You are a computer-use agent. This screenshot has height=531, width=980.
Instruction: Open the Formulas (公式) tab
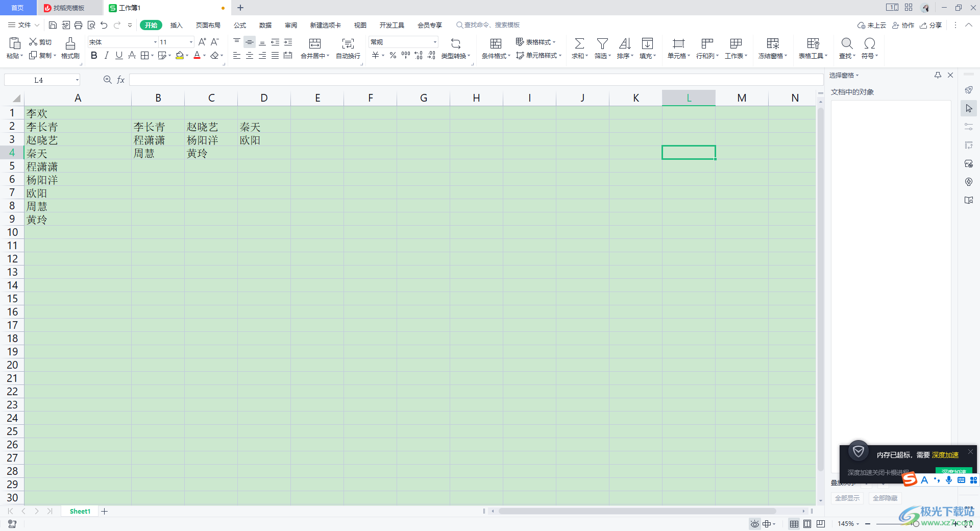point(240,25)
